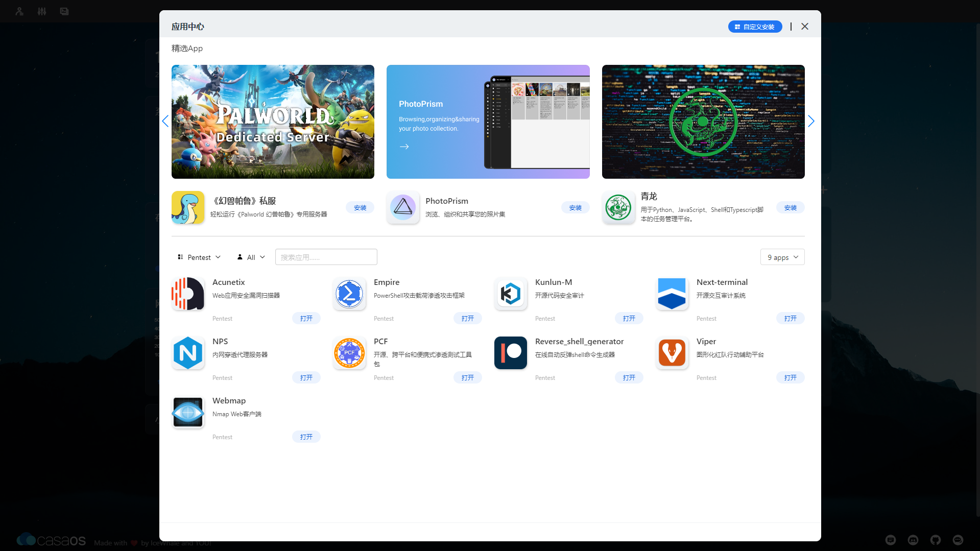Open GitHub icon in bottom right corner
Image resolution: width=980 pixels, height=551 pixels.
pyautogui.click(x=936, y=540)
